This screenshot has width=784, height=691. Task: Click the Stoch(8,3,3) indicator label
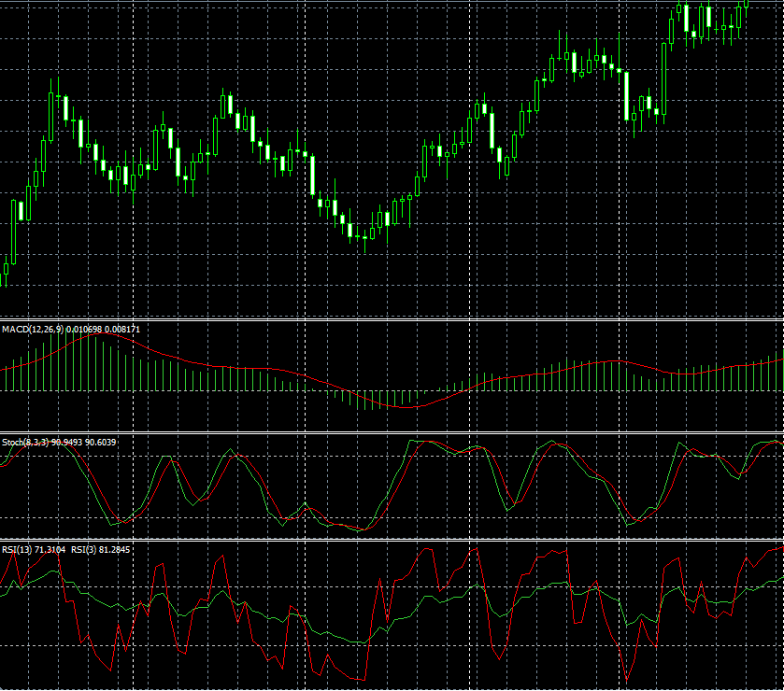[x=25, y=443]
